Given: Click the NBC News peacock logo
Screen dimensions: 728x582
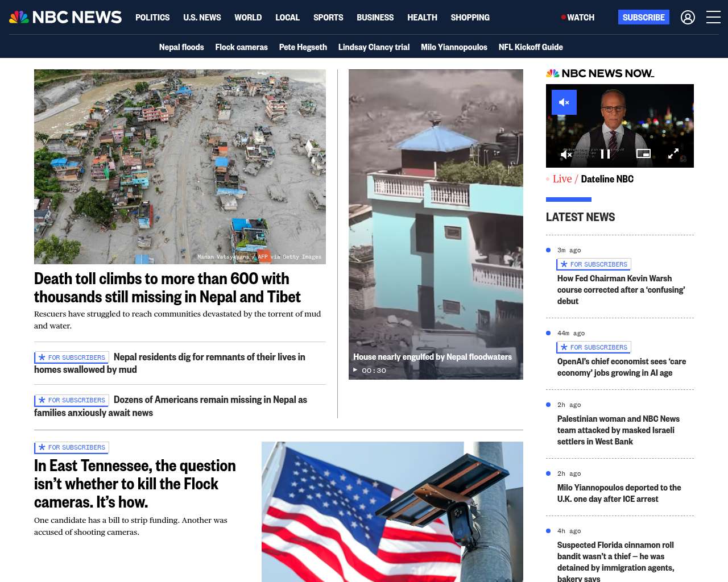Looking at the screenshot, I should click(x=65, y=17).
